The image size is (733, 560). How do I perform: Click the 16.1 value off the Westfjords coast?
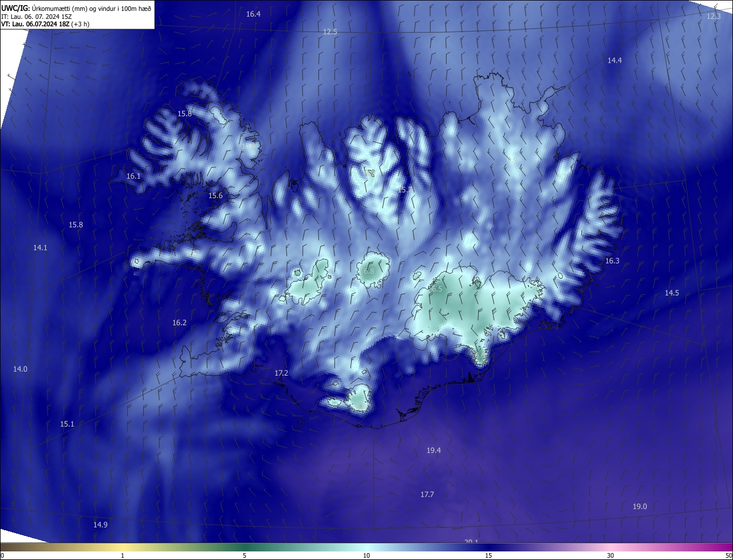point(133,176)
